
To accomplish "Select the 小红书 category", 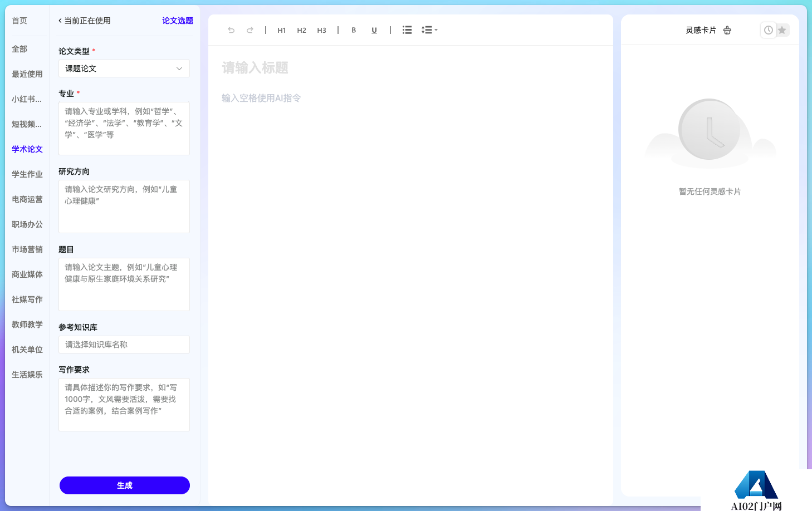I will click(x=27, y=99).
